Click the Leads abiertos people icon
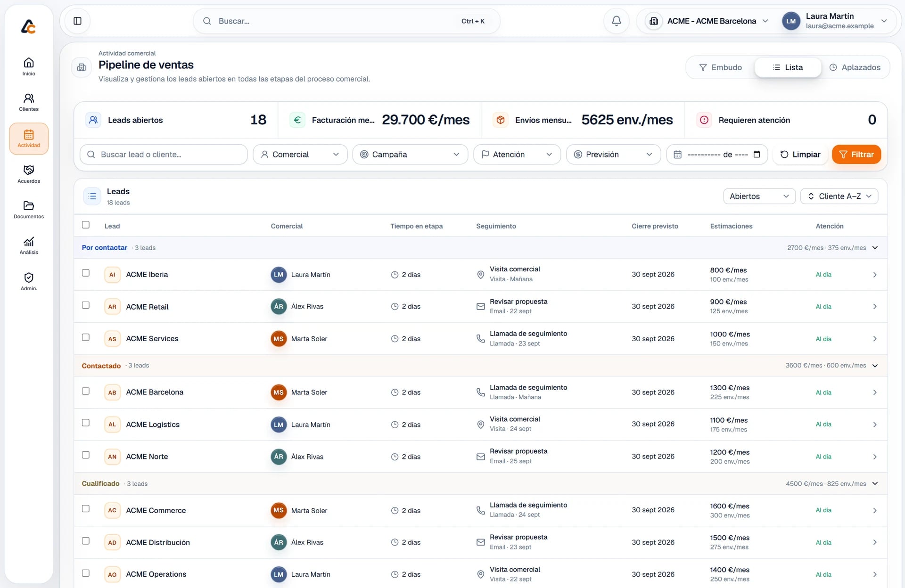 click(x=93, y=120)
